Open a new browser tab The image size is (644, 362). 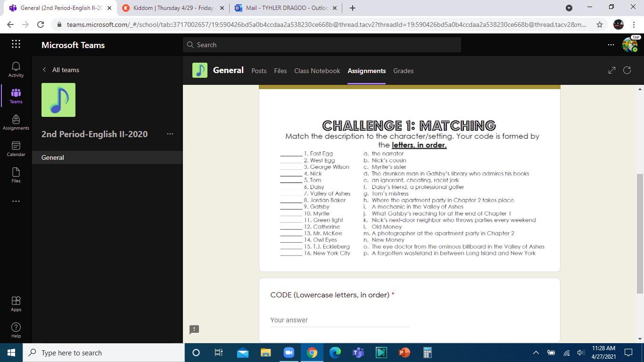pyautogui.click(x=353, y=8)
